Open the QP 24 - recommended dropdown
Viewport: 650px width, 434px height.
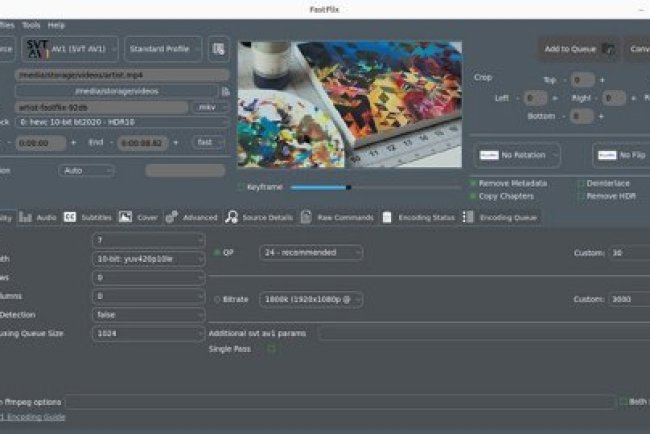pos(311,253)
